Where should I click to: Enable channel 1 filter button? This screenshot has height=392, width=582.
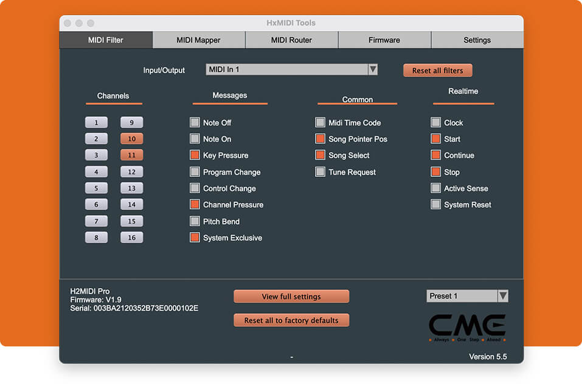click(96, 122)
